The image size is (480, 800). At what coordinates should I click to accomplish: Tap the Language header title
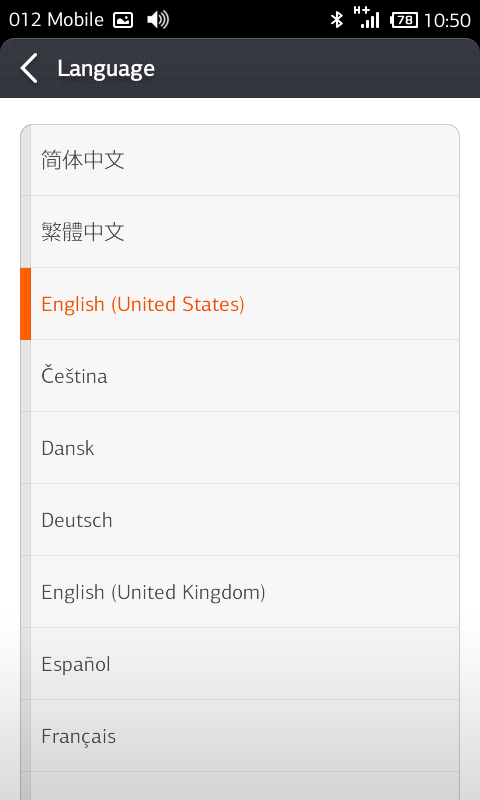coord(106,68)
